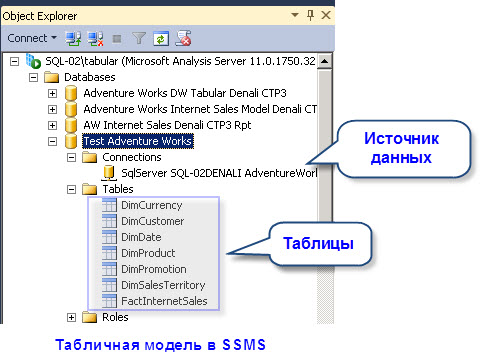Collapse the Connections folder

click(x=71, y=157)
